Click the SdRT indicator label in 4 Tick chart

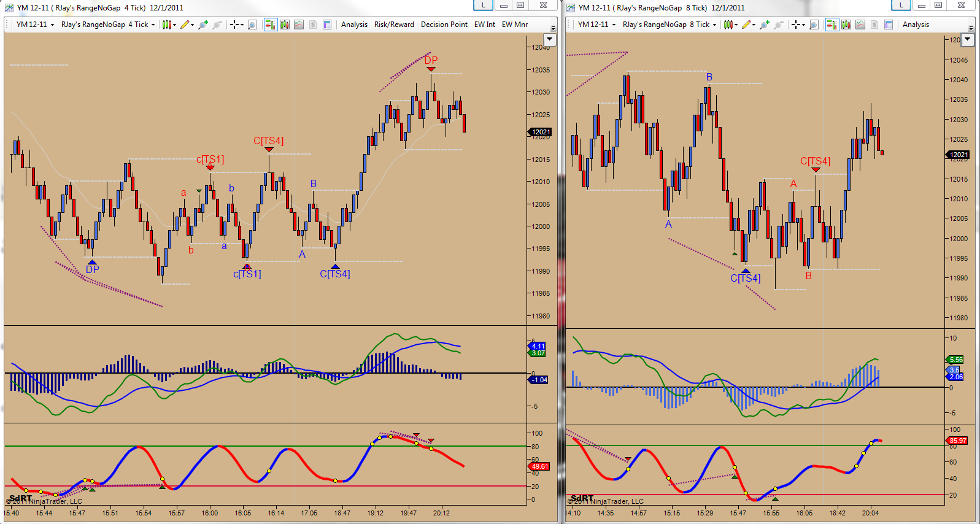(x=20, y=498)
